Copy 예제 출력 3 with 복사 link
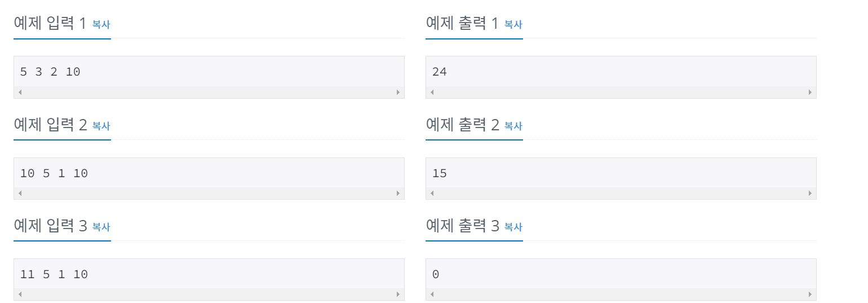The height and width of the screenshot is (303, 868). click(513, 227)
